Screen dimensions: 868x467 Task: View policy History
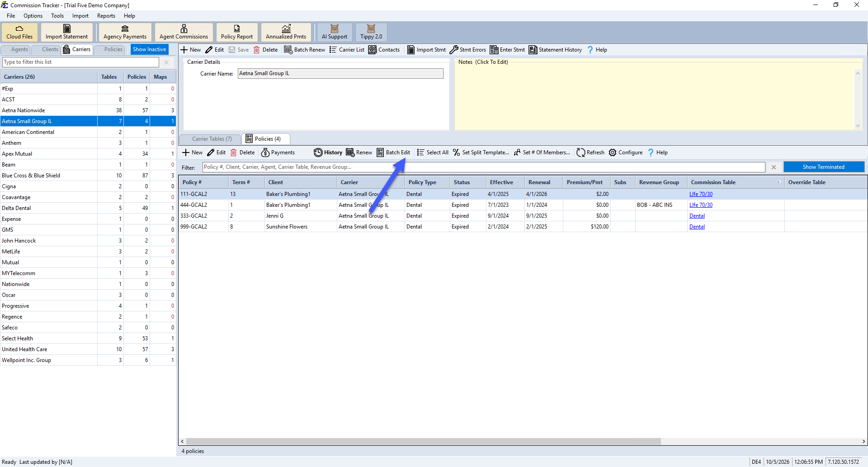[328, 152]
